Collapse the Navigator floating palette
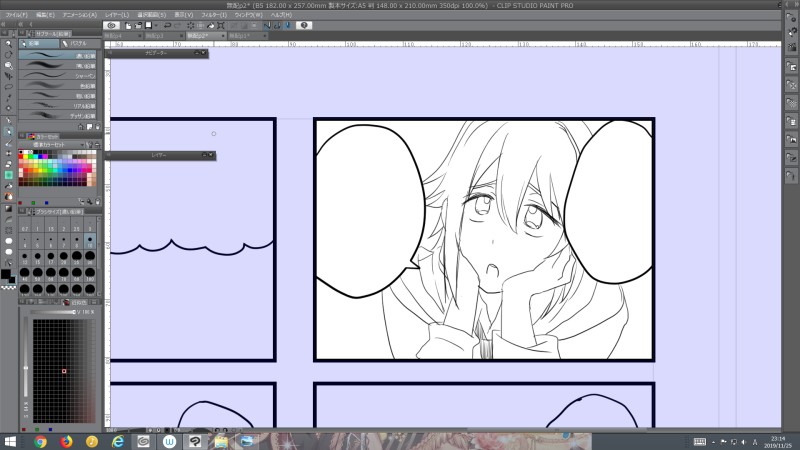The image size is (800, 450). click(x=196, y=53)
